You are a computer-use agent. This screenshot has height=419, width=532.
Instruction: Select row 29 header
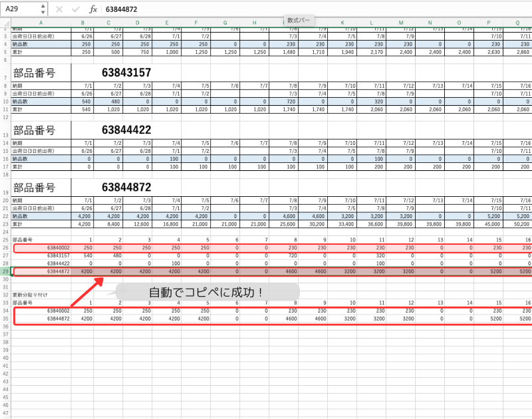pos(5,271)
